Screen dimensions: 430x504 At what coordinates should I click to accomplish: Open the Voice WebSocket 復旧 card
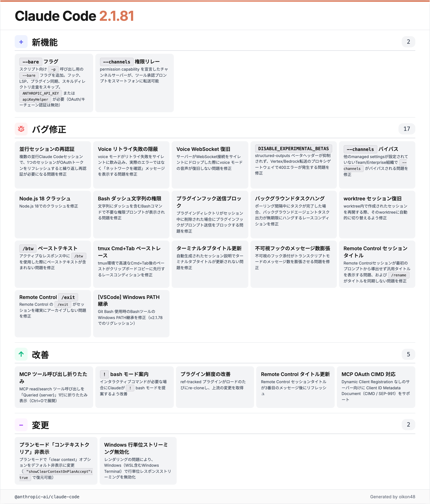click(210, 165)
